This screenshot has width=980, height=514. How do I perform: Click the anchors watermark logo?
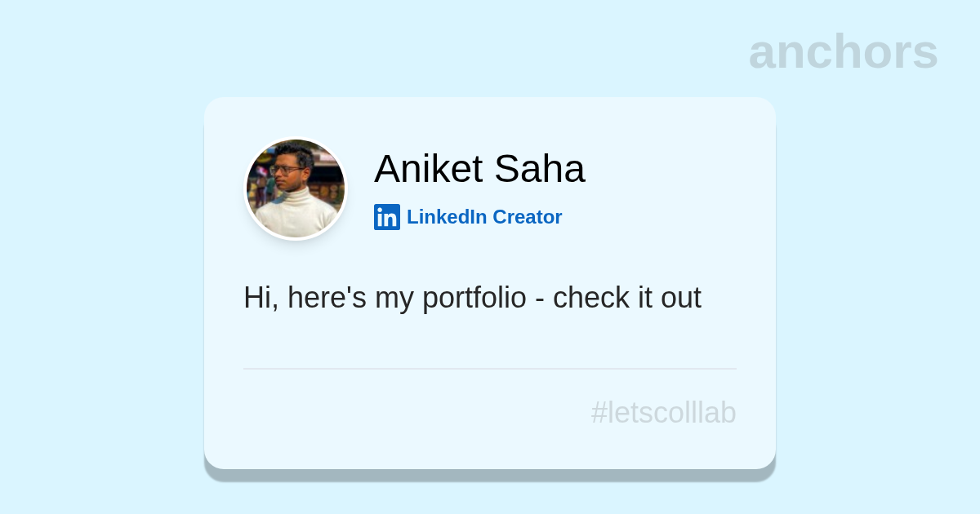pos(843,52)
